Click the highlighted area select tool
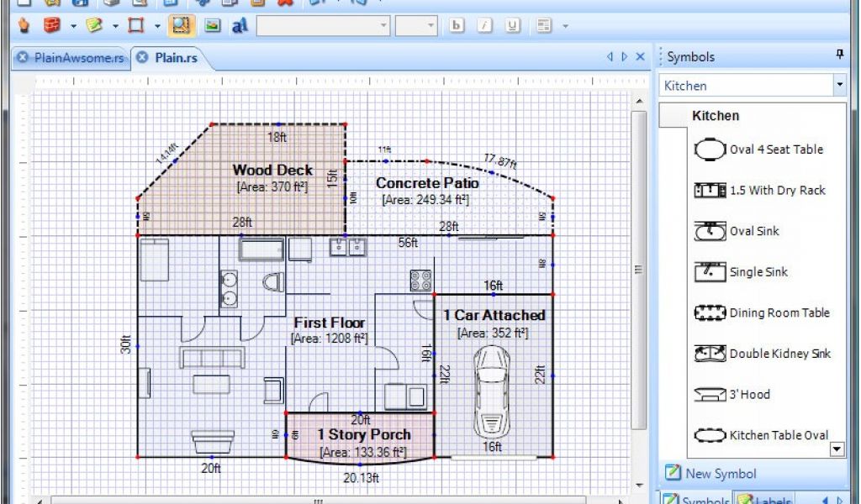Image resolution: width=861 pixels, height=504 pixels. pyautogui.click(x=180, y=25)
